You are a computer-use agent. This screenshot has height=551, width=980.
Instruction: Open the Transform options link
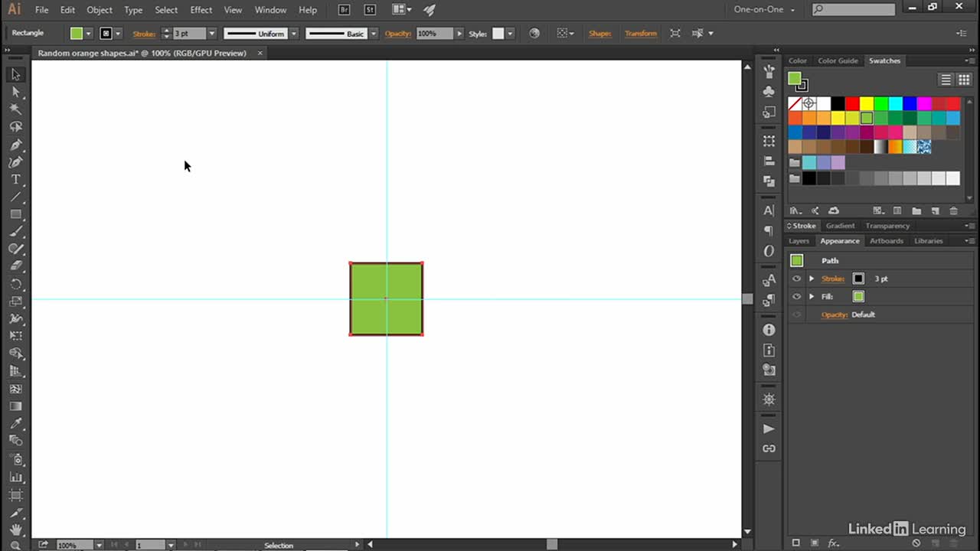pos(641,34)
